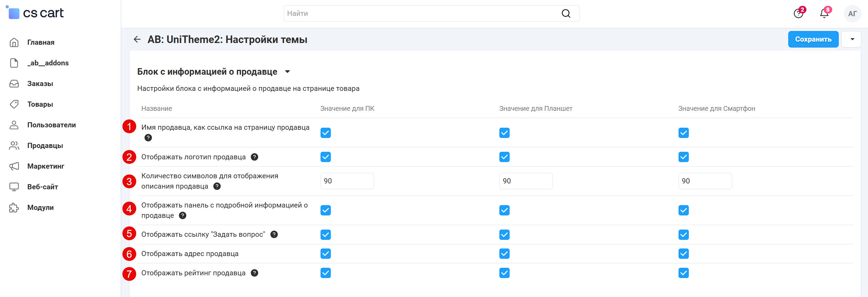Edit Смартфон symbol count field

tap(705, 181)
